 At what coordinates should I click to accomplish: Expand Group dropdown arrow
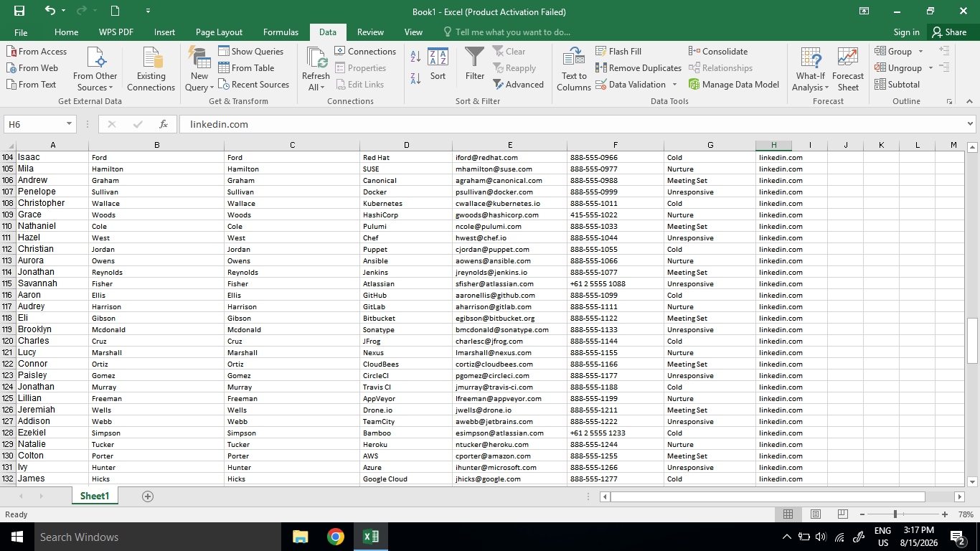[x=921, y=52]
